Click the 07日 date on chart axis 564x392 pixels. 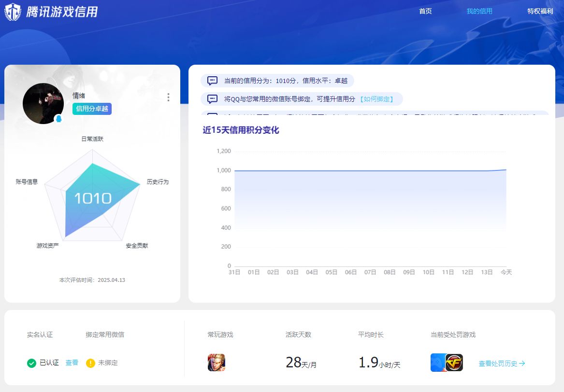tap(370, 272)
